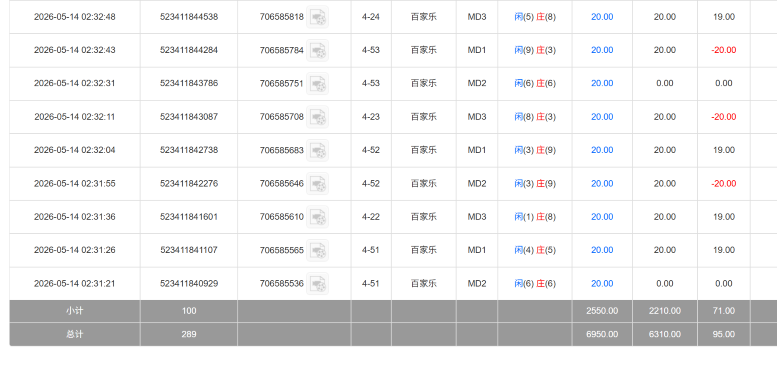Click bet amount 20.00 in 02:31:36 row

pyautogui.click(x=602, y=216)
